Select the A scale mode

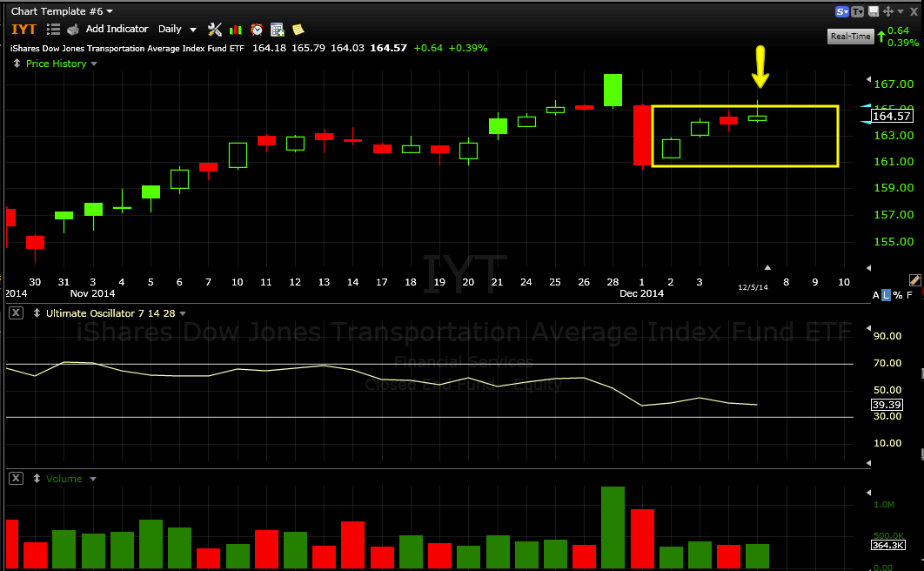pyautogui.click(x=875, y=295)
